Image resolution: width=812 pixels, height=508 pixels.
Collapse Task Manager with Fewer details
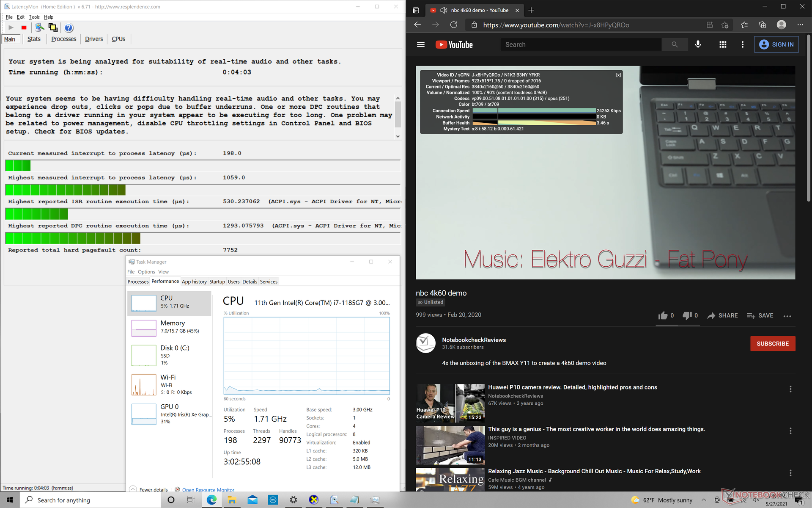tap(153, 489)
